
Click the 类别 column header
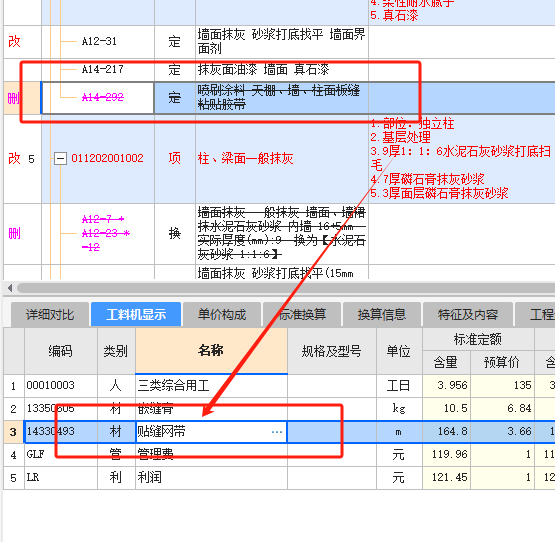116,351
